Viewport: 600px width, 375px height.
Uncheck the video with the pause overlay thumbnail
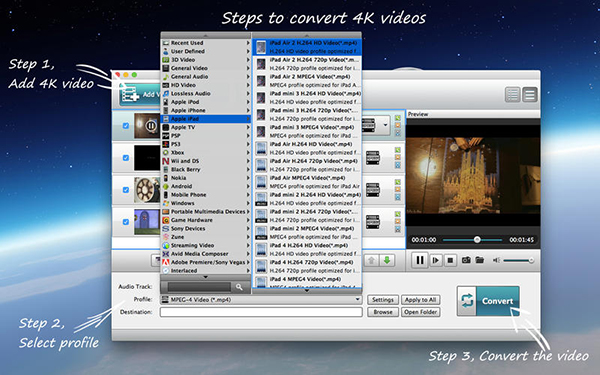(x=126, y=126)
